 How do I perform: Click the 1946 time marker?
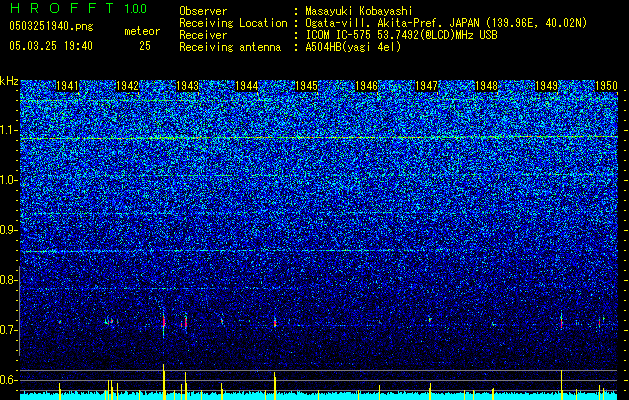pyautogui.click(x=366, y=86)
